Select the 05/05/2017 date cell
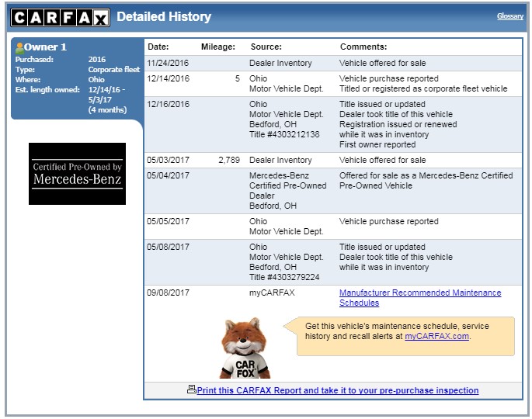The image size is (532, 419). [x=168, y=221]
